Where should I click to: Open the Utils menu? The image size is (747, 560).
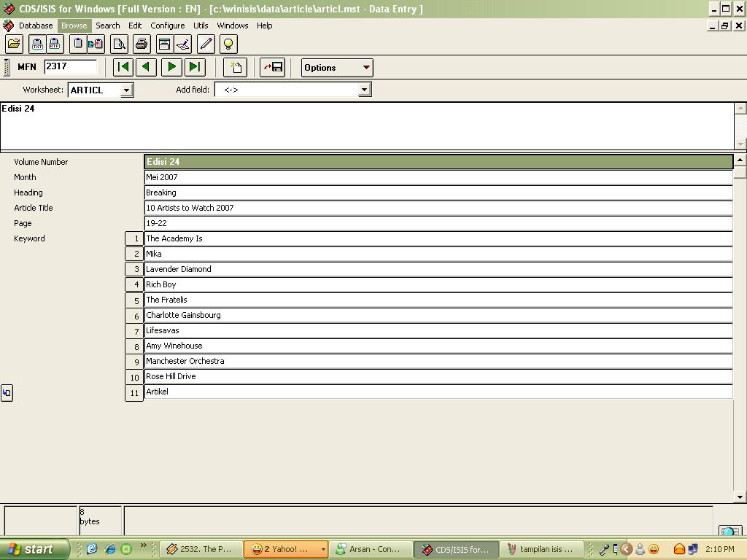tap(201, 26)
